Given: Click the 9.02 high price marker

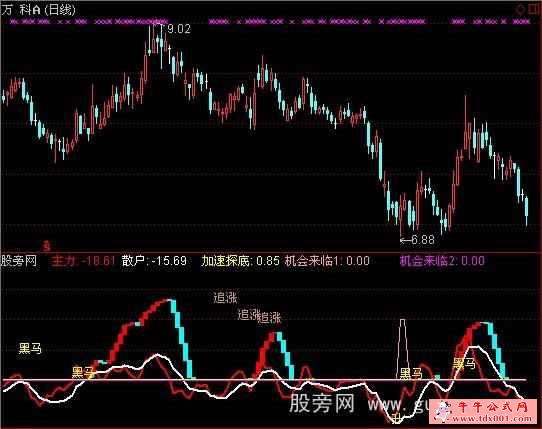Looking at the screenshot, I should [179, 29].
